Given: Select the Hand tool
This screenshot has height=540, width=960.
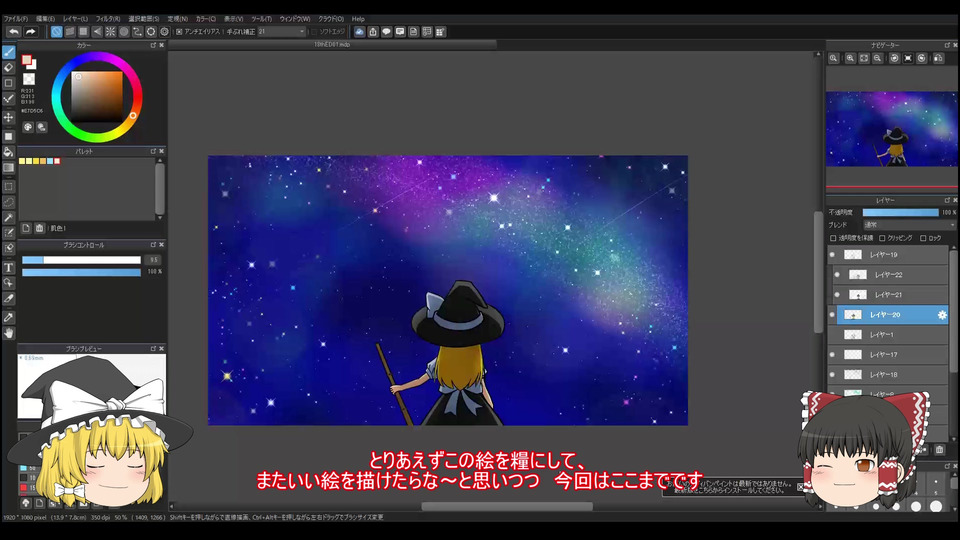Looking at the screenshot, I should (9, 333).
